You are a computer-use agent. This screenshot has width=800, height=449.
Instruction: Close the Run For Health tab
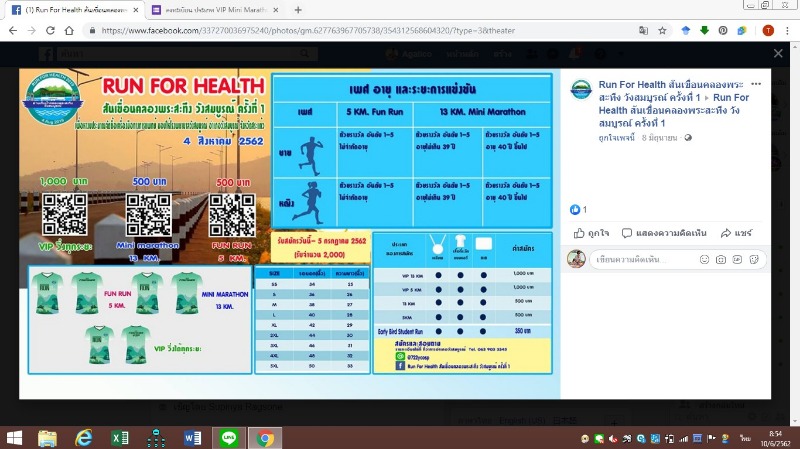click(x=136, y=10)
